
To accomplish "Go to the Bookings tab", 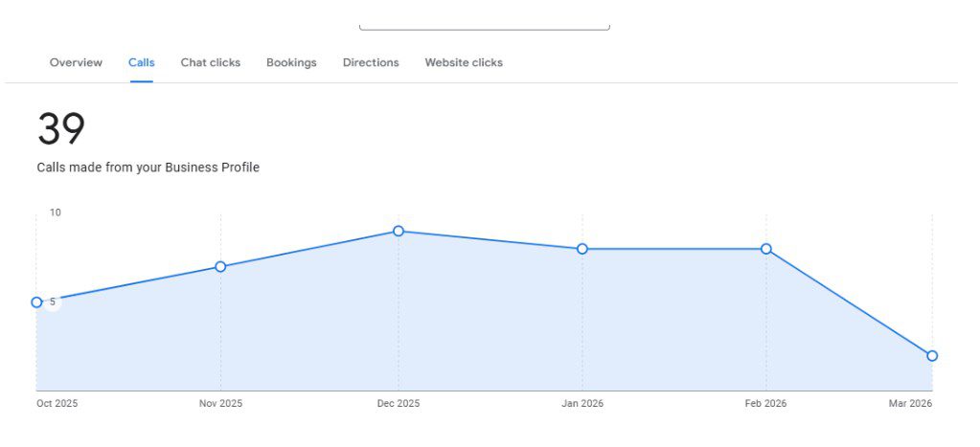I will [x=291, y=63].
